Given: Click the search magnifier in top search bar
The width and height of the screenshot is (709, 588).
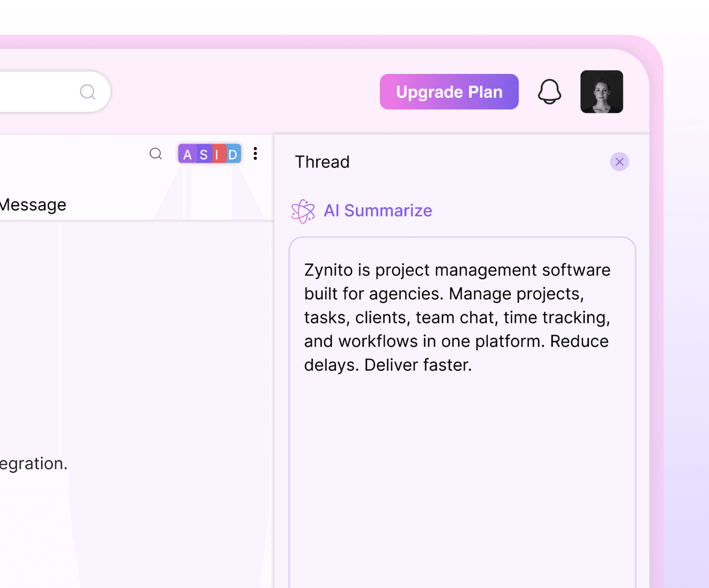Looking at the screenshot, I should coord(87,92).
